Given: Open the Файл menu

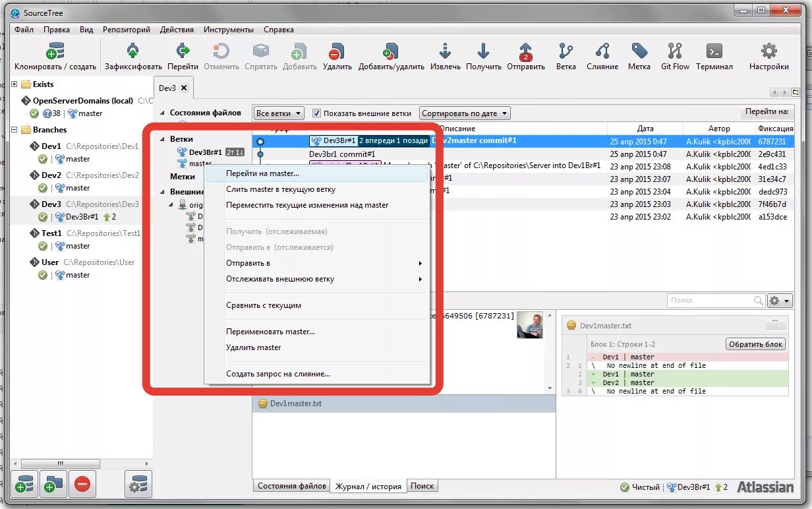Looking at the screenshot, I should (x=24, y=30).
